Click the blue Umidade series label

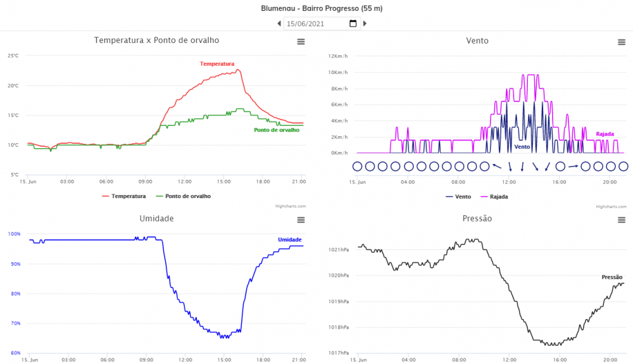point(290,239)
